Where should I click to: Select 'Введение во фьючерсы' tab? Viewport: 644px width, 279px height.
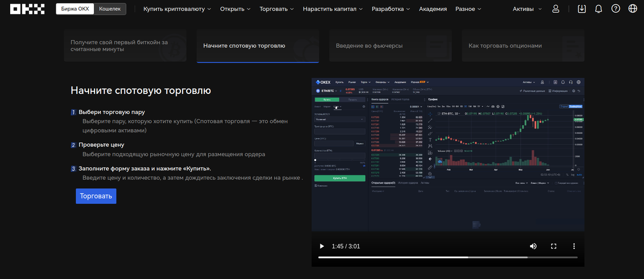pyautogui.click(x=391, y=46)
